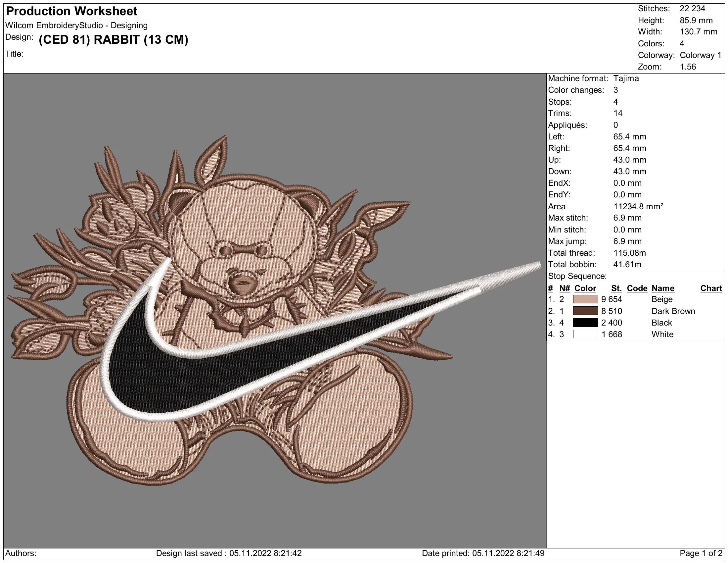The width and height of the screenshot is (728, 563).
Task: Click the 'EndX:' label
Action: click(559, 183)
